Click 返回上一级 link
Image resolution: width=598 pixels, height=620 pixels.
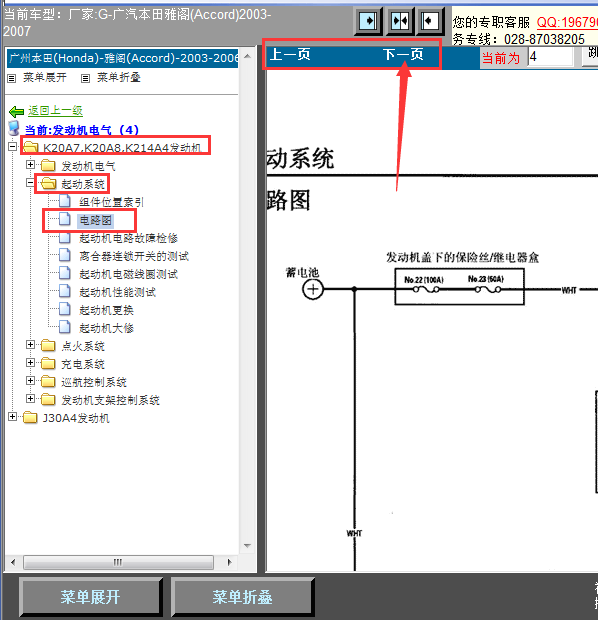coord(55,111)
